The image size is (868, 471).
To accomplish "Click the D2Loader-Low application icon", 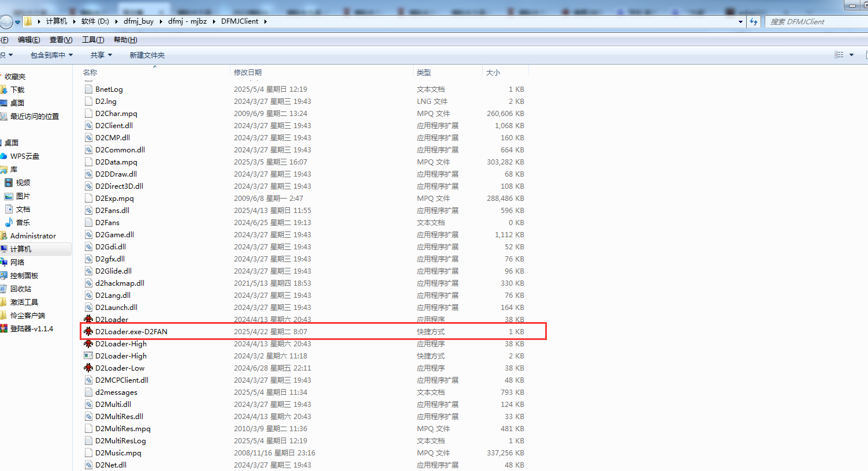I will pos(88,368).
